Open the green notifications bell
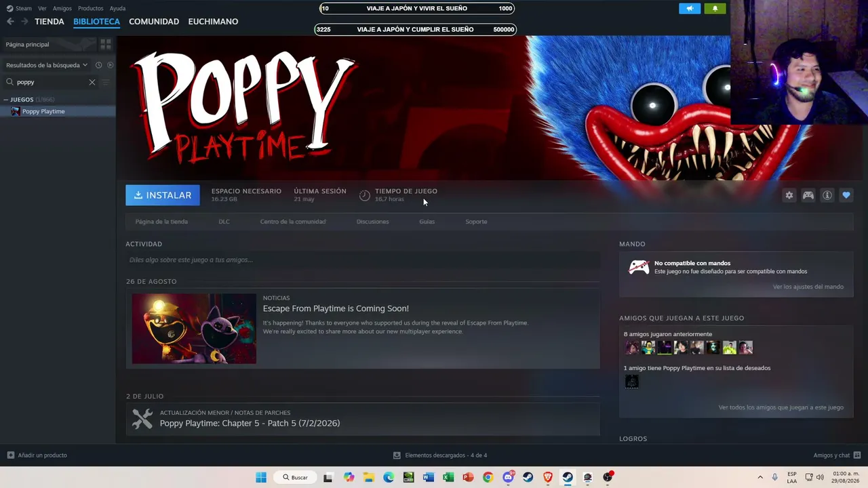Image resolution: width=868 pixels, height=488 pixels. [x=715, y=8]
